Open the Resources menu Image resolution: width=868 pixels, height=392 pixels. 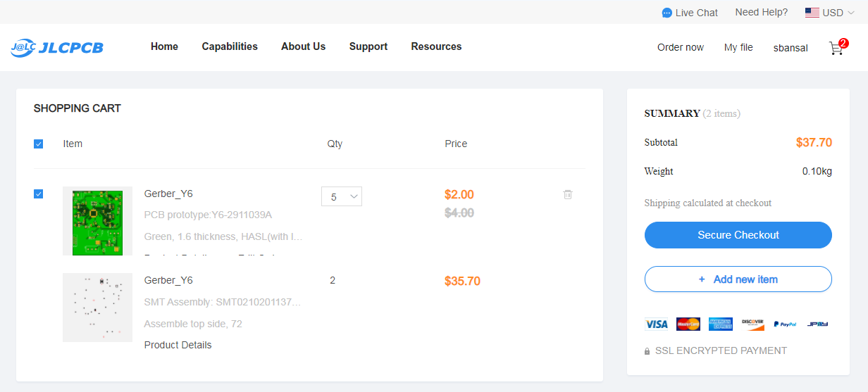point(436,46)
